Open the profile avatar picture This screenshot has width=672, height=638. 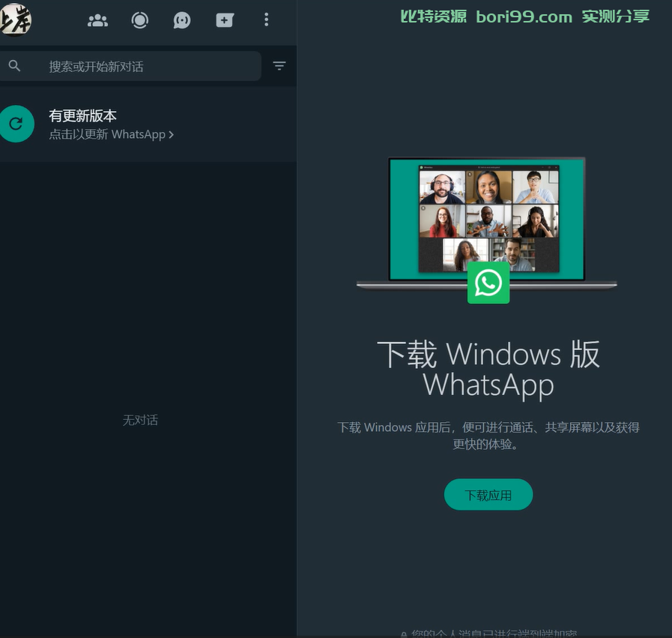coord(16,19)
